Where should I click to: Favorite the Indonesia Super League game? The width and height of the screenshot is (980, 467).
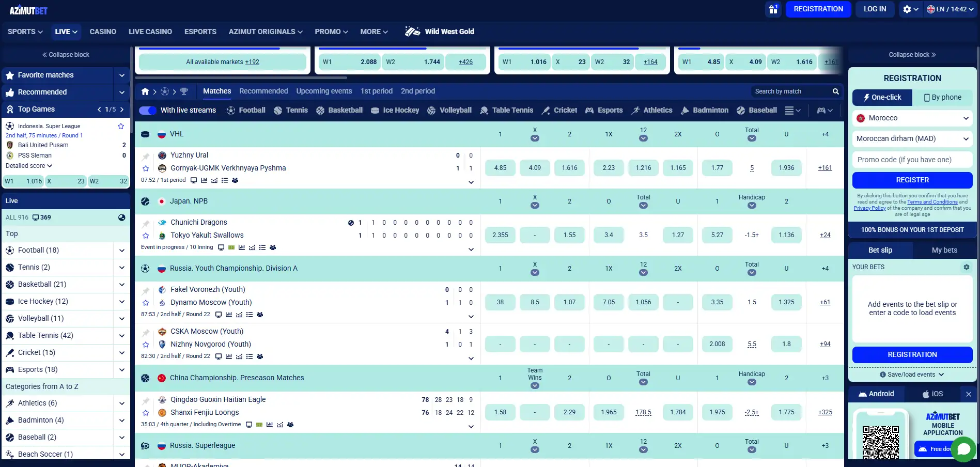121,126
